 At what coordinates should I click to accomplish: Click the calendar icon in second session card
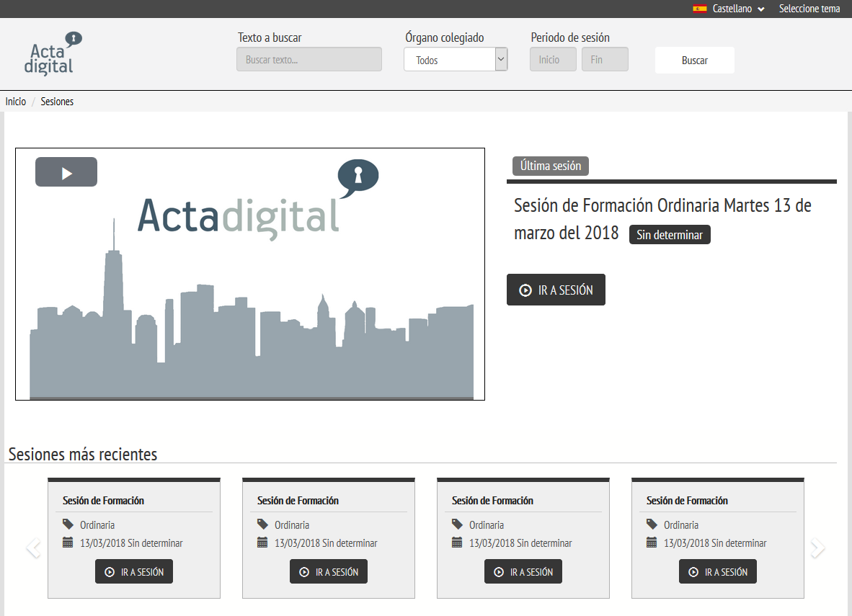pos(262,543)
